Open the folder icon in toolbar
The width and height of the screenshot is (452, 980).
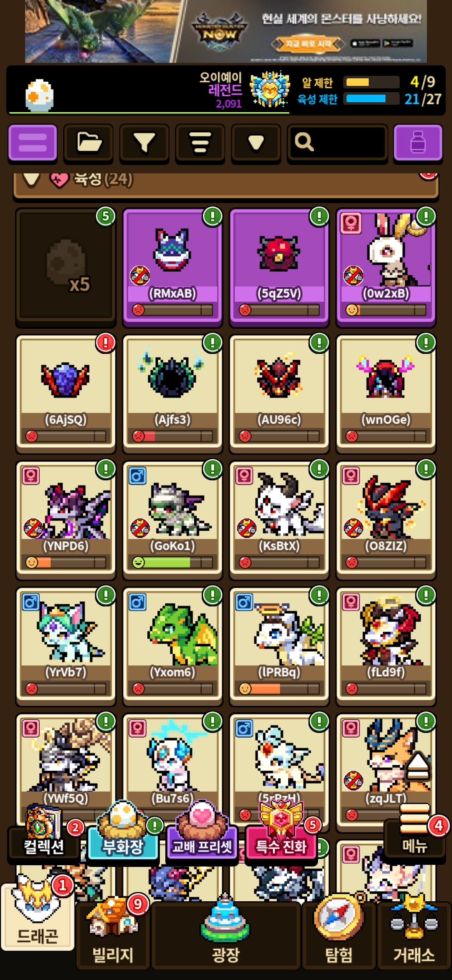[x=88, y=143]
